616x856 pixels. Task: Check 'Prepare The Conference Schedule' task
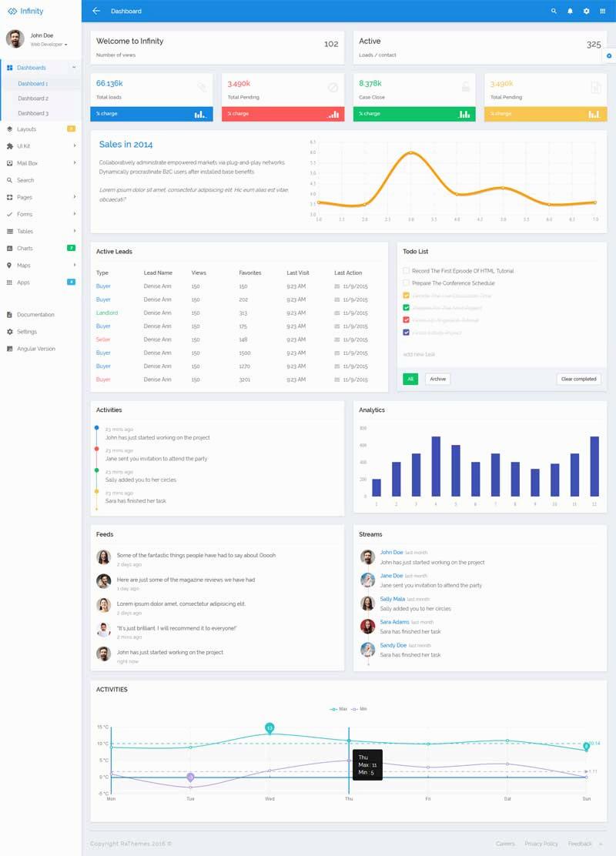(x=407, y=283)
